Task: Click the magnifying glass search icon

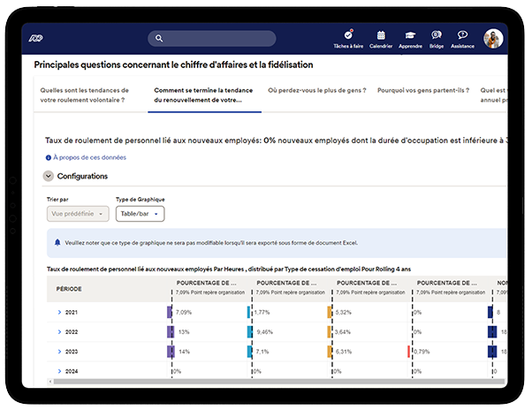Action: 159,39
